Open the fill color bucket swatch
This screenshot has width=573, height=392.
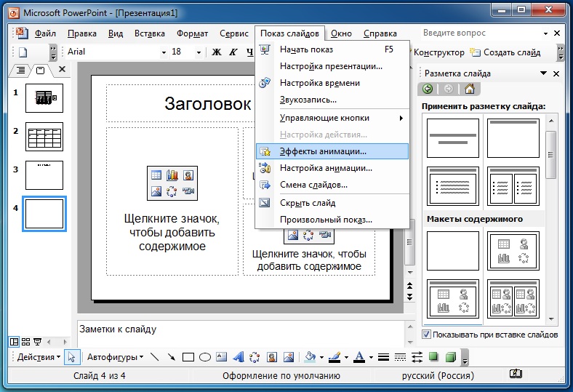pos(310,357)
